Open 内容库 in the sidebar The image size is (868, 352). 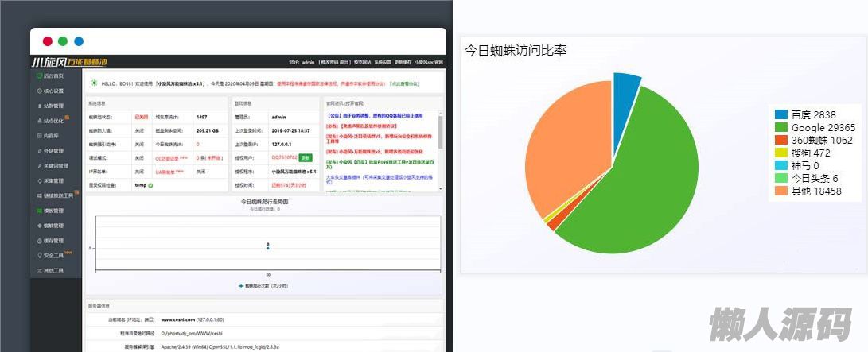coord(51,136)
